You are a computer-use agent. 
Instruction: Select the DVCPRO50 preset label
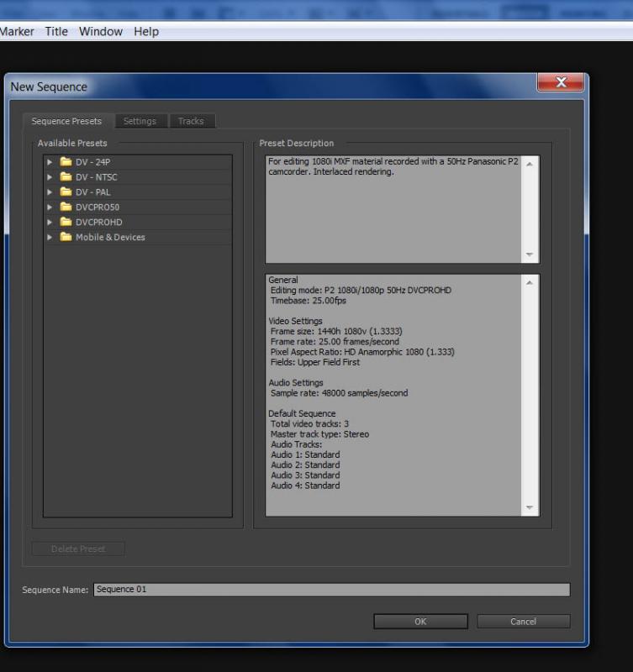[98, 207]
